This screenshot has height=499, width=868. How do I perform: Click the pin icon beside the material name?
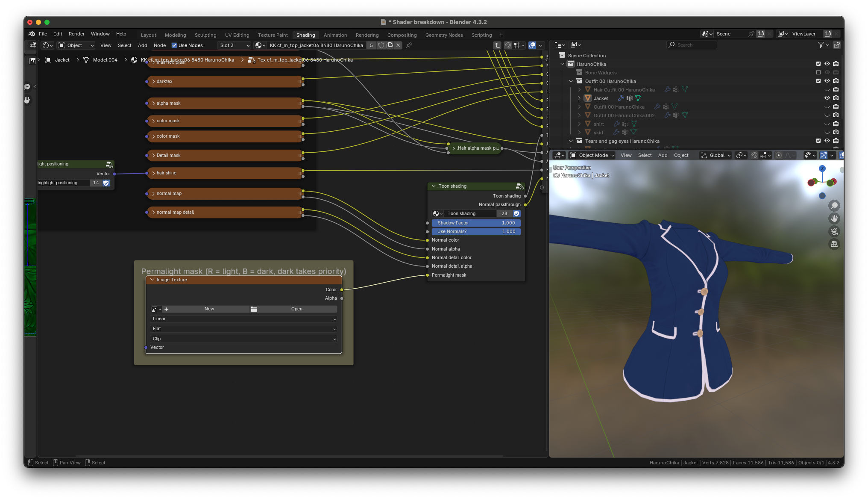pos(409,45)
